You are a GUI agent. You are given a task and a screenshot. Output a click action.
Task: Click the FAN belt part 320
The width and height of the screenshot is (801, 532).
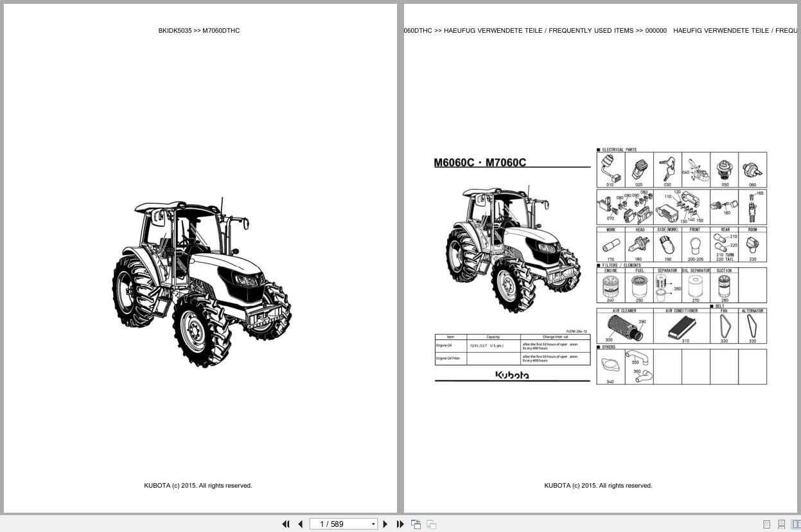pyautogui.click(x=725, y=326)
